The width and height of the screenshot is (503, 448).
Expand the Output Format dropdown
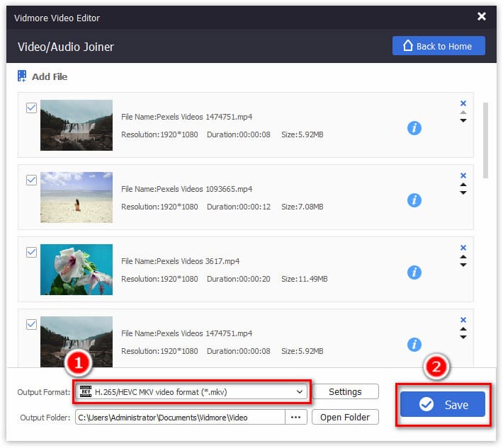point(300,391)
